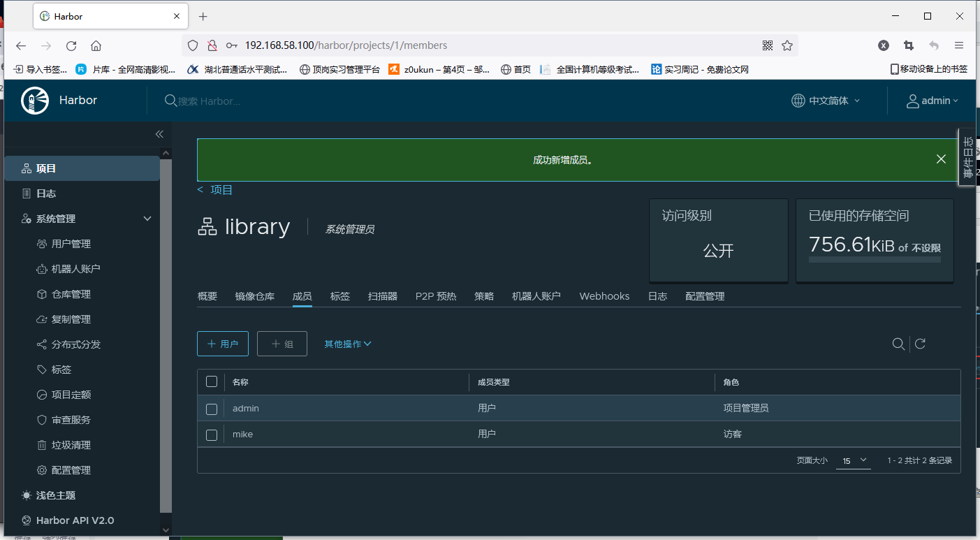The image size is (980, 540).
Task: Check the mike member row checkbox
Action: point(212,435)
